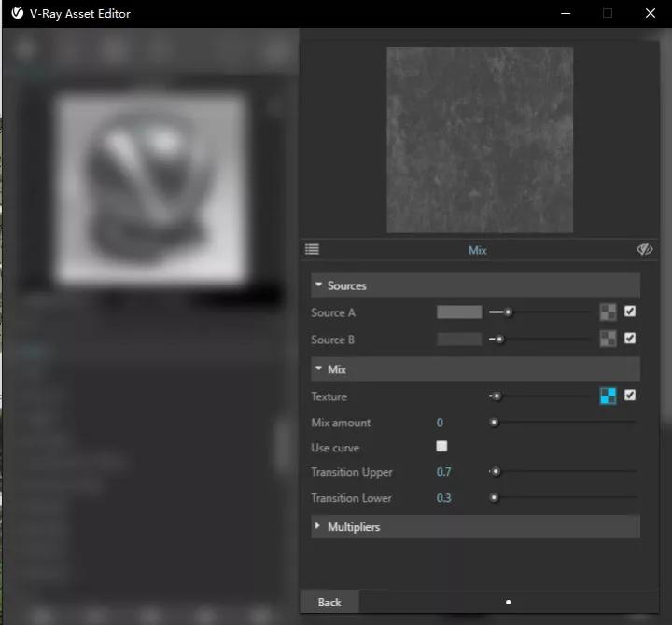Edit the Transition Upper value 0.7

pyautogui.click(x=443, y=472)
